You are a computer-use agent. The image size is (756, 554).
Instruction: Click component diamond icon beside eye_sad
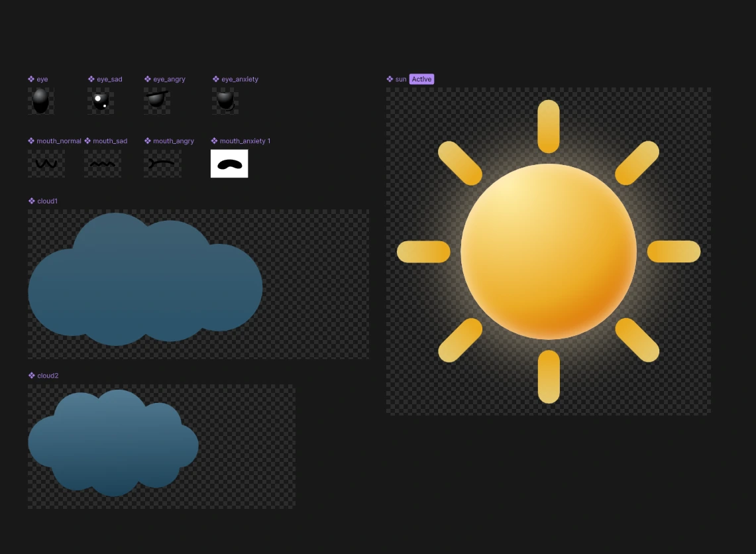[91, 79]
